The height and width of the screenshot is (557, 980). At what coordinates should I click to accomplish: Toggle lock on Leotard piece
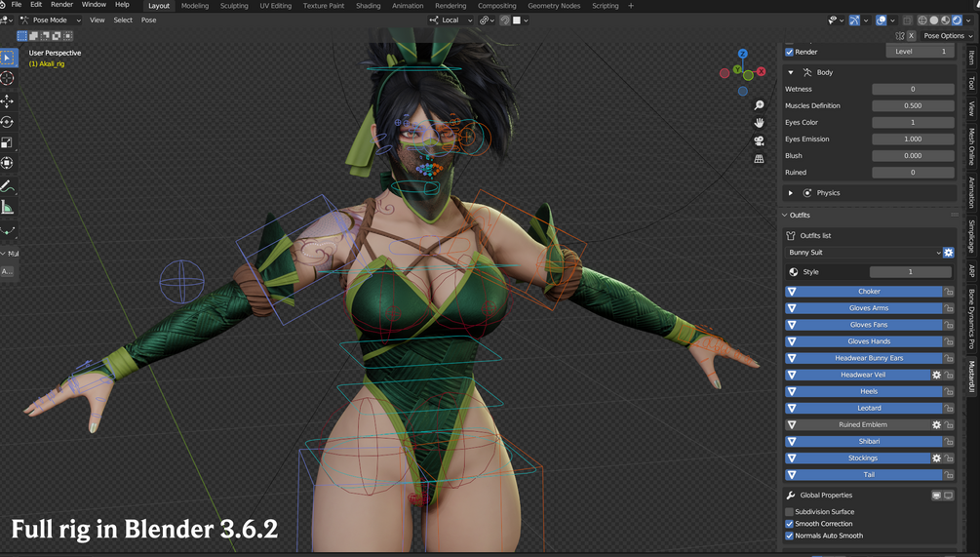949,408
